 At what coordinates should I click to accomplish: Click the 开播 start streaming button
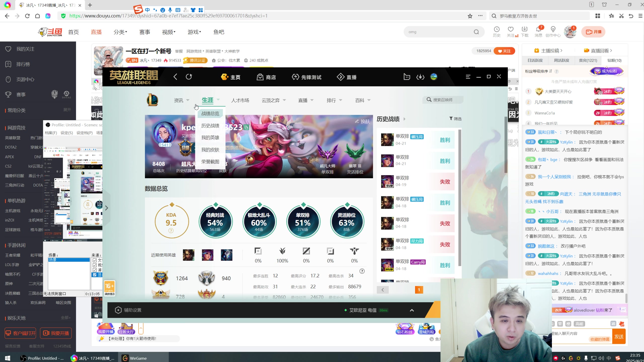tap(593, 32)
